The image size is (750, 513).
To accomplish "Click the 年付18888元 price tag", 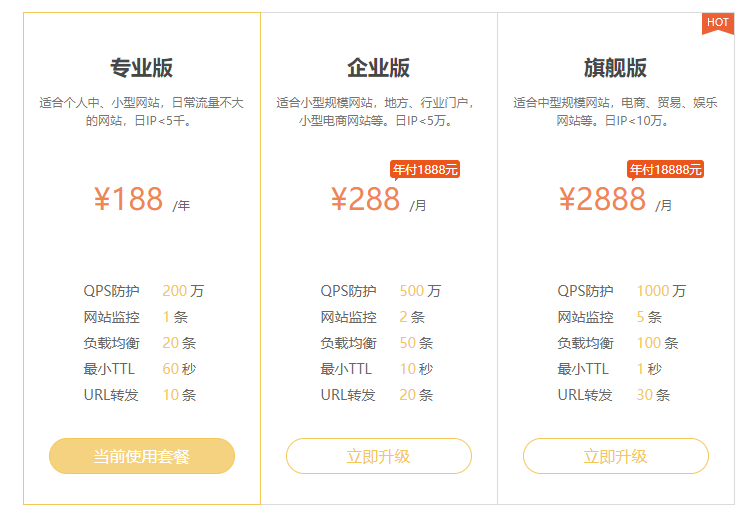I will (665, 170).
